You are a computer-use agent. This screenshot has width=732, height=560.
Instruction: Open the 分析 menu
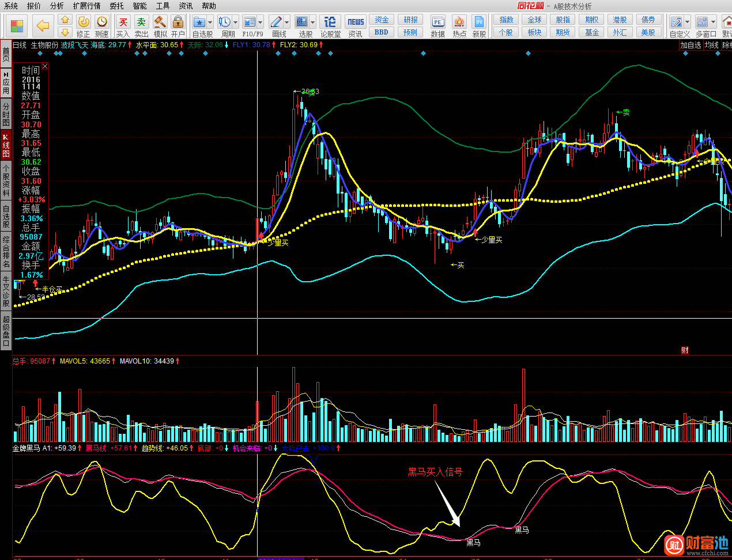click(x=56, y=6)
